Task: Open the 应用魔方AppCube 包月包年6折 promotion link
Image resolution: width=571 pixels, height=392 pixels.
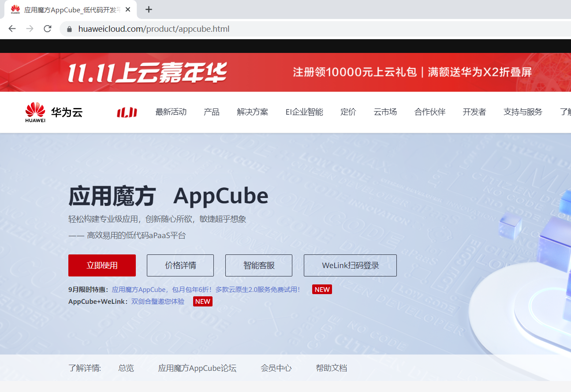Action: (x=206, y=290)
